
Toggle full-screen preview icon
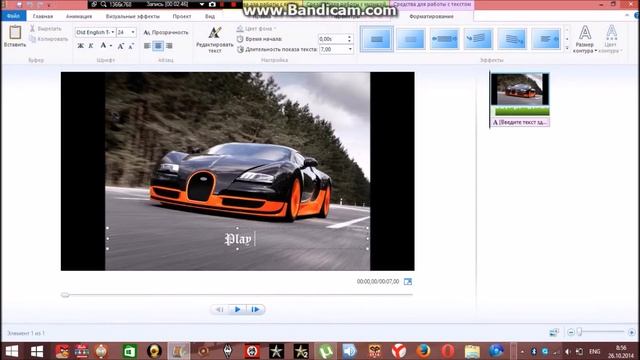click(x=408, y=282)
